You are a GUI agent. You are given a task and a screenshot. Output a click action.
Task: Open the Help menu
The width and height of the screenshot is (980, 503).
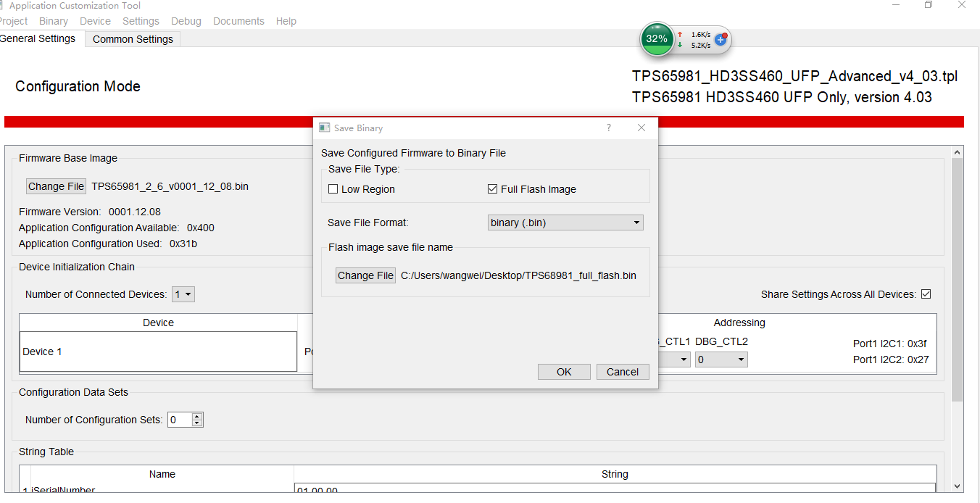point(286,21)
